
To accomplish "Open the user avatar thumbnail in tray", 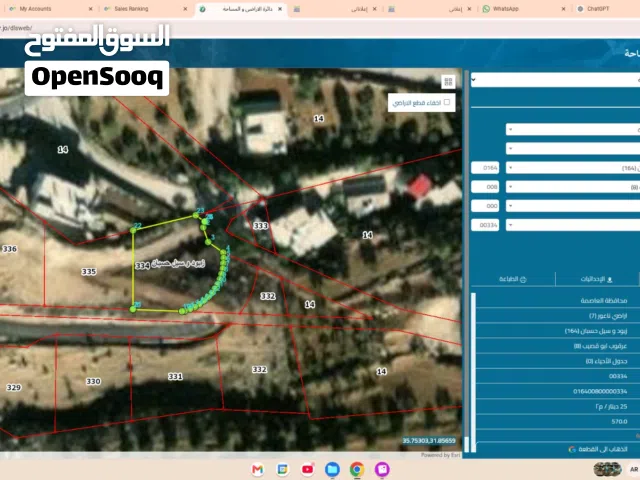I will tap(607, 469).
